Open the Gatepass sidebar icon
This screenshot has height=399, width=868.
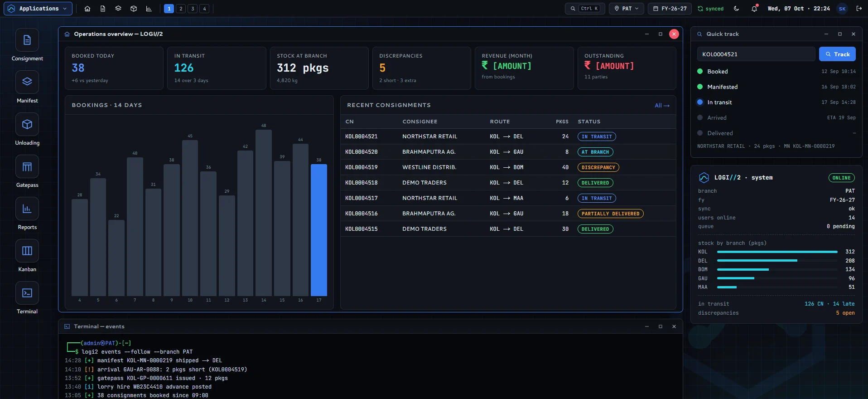(x=27, y=166)
